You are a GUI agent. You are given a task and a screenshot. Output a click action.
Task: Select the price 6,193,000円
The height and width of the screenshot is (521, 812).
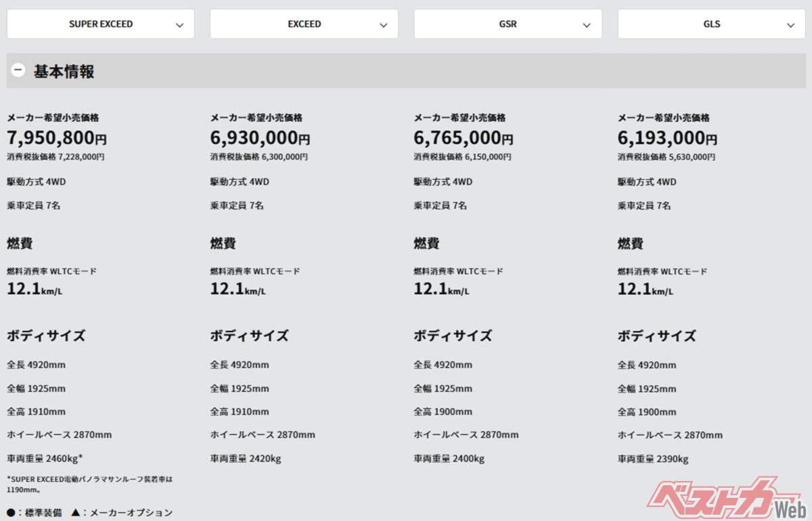[667, 138]
